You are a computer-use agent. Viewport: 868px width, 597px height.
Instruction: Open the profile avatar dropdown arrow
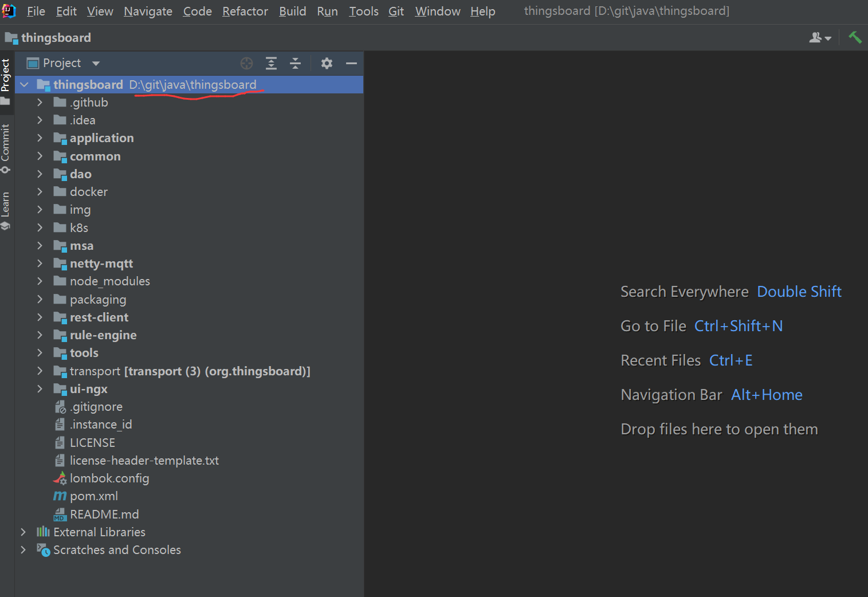827,38
